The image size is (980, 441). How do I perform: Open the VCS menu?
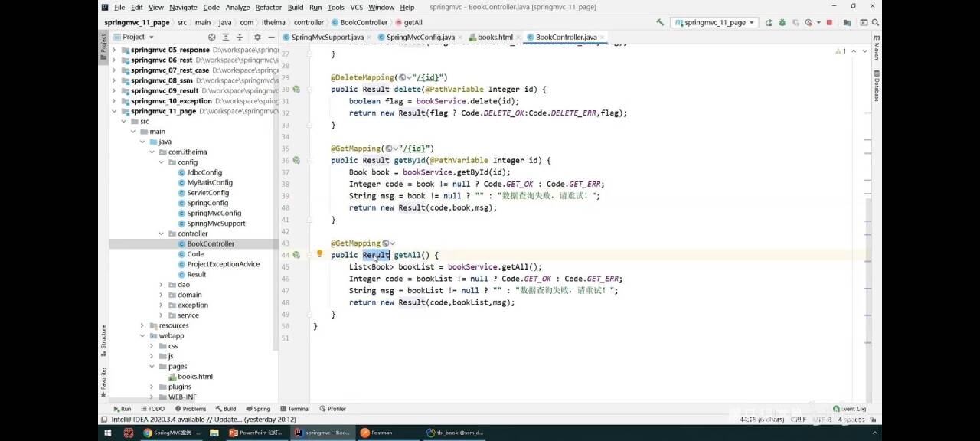coord(357,7)
